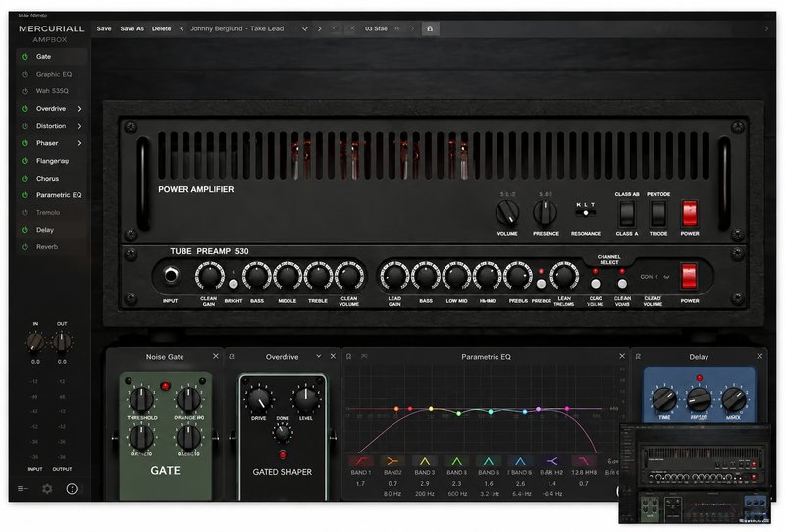
Task: Expand the Distortion submenu chevron
Action: tap(80, 126)
